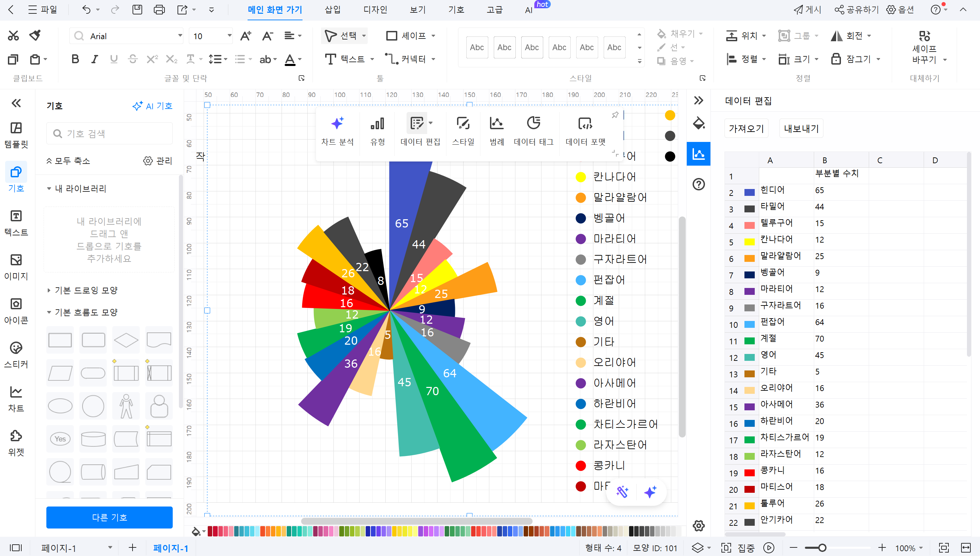
Task: Open 스티커 sidebar panel
Action: [16, 355]
